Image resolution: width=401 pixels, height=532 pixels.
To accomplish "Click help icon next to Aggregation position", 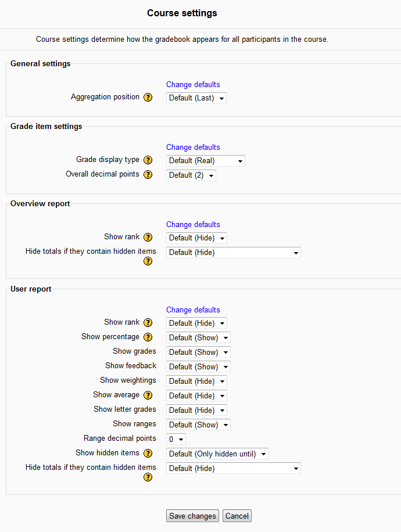I will (x=148, y=98).
